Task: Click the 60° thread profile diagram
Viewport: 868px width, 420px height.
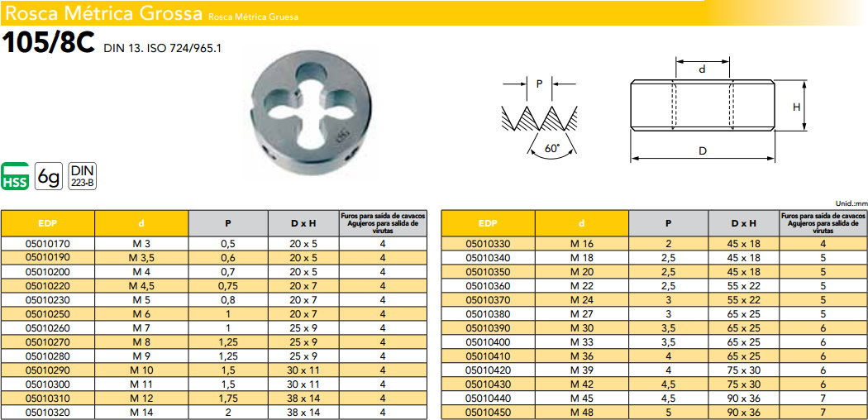Action: click(541, 124)
